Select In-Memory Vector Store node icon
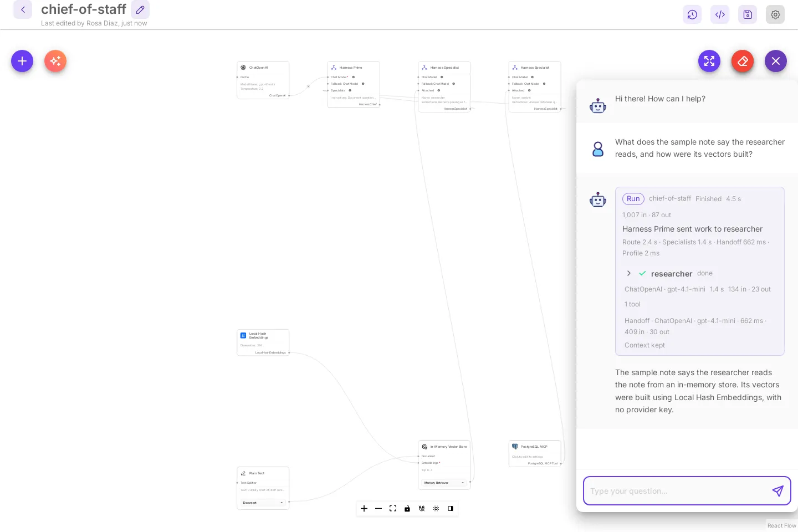Screen dimensions: 798x532 click(424, 447)
